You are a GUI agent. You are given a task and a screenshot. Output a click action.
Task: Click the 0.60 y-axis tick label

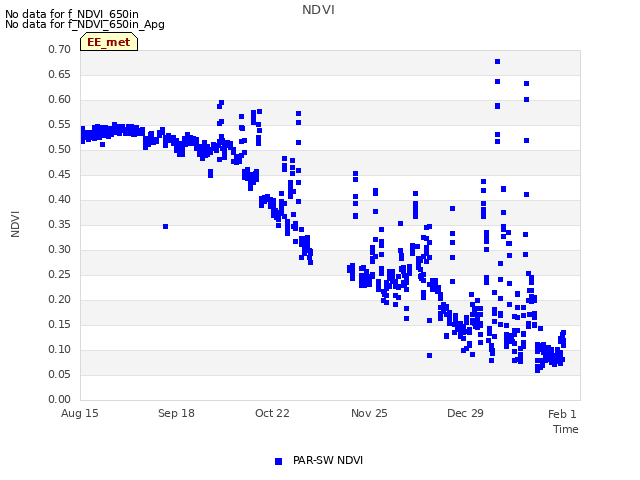(60, 100)
